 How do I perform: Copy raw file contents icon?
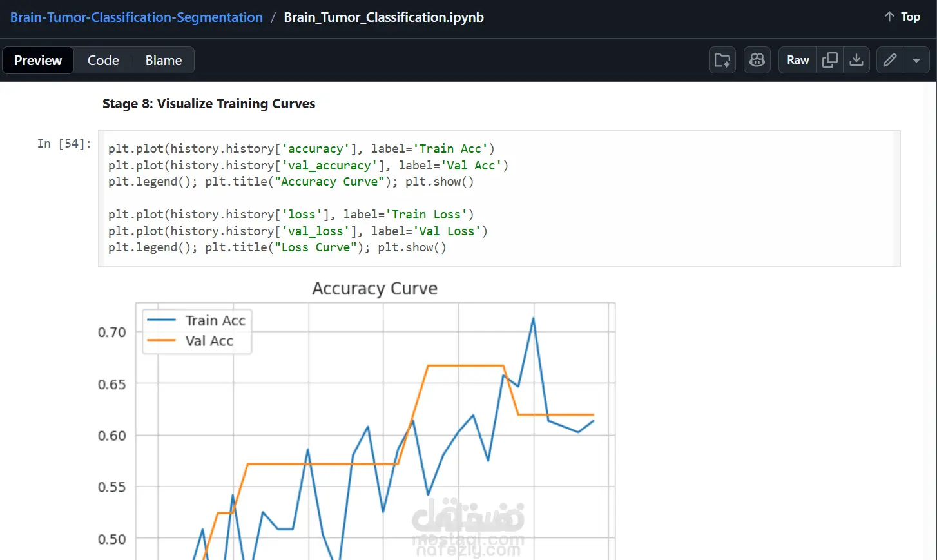830,60
